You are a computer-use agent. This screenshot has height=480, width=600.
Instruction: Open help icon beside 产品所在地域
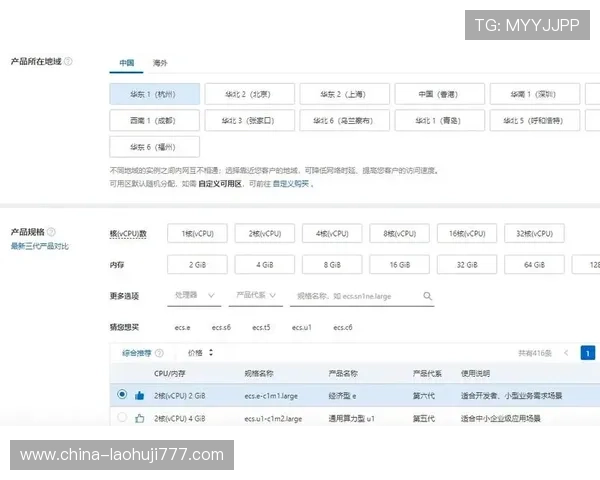68,61
